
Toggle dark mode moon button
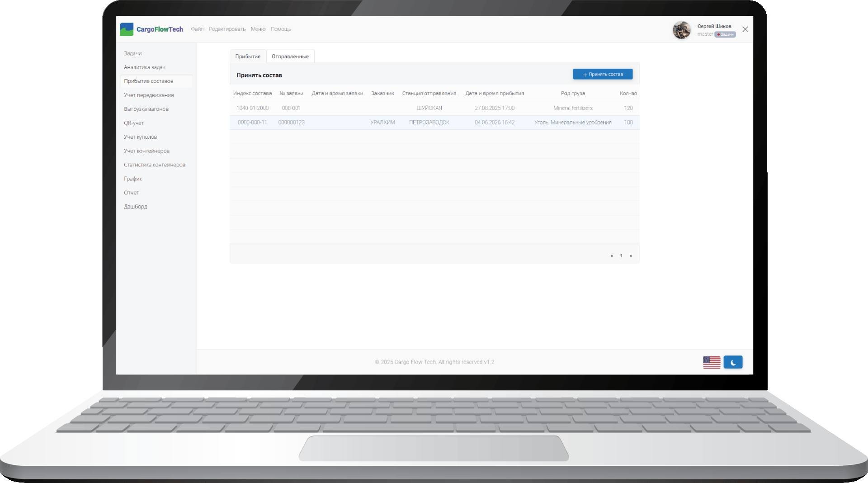pos(733,362)
